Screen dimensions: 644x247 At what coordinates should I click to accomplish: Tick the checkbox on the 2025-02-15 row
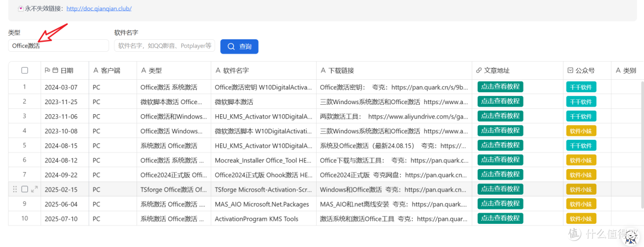coord(24,189)
